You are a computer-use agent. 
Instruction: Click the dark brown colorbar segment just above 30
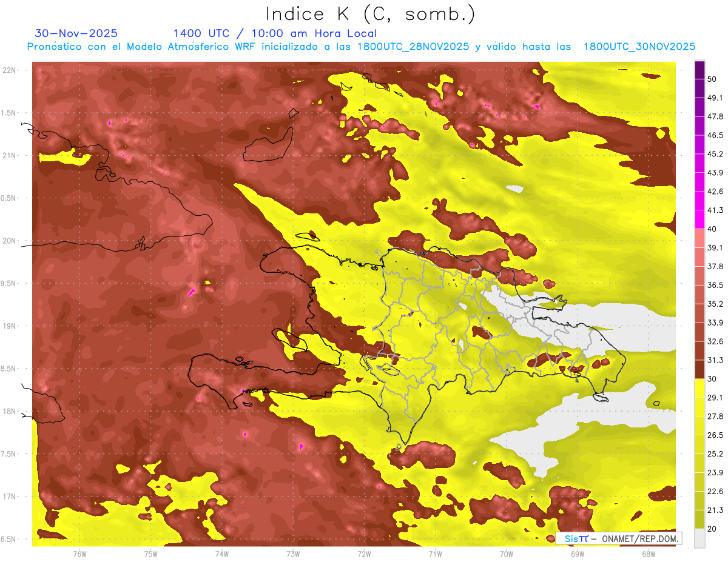(699, 369)
